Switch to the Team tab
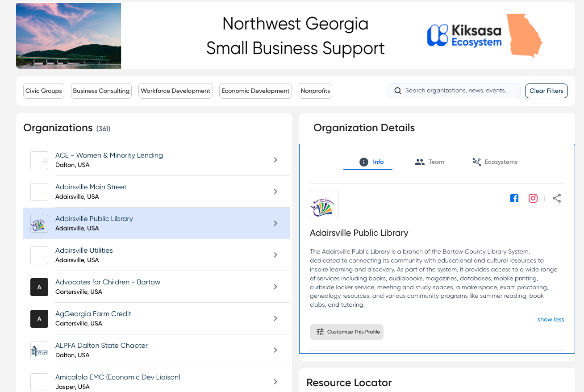 [x=430, y=162]
